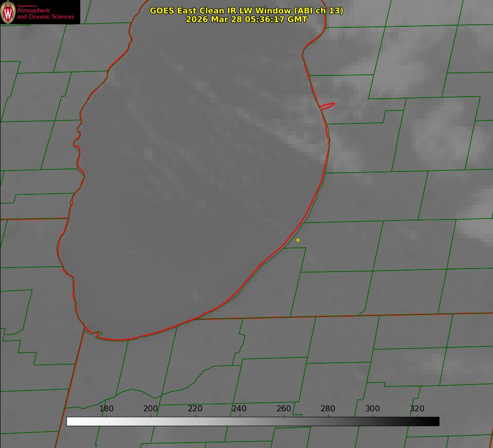Click the 240 label on the colorbar
The image size is (493, 448).
click(x=239, y=409)
